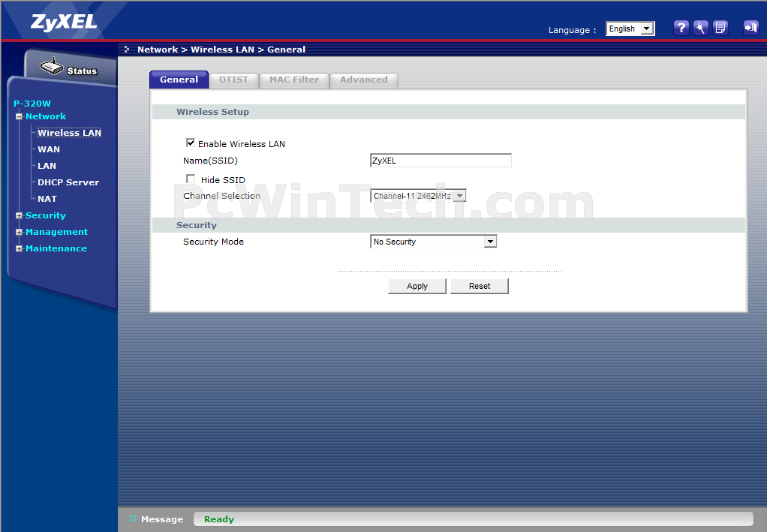
Task: Click the Name(SSID) input field
Action: pyautogui.click(x=441, y=161)
